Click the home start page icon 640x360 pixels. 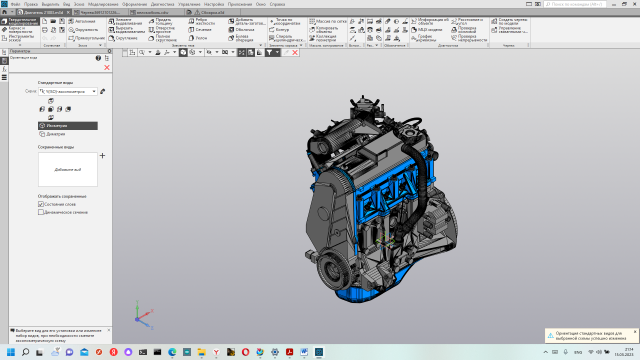coord(4,12)
